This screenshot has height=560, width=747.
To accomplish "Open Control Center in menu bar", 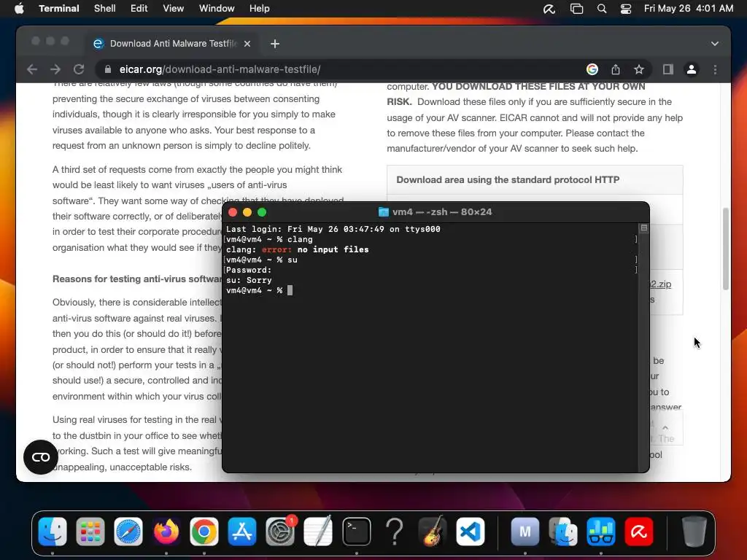I will [625, 9].
